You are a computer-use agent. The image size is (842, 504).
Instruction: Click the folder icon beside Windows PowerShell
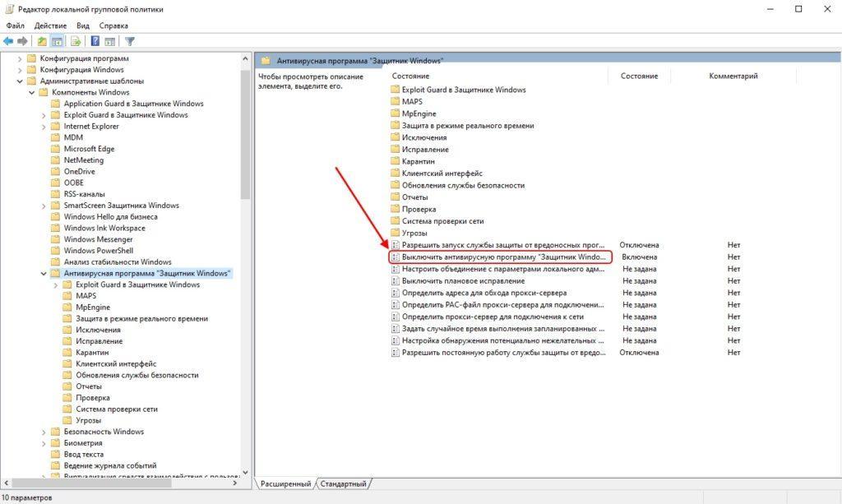pos(55,251)
